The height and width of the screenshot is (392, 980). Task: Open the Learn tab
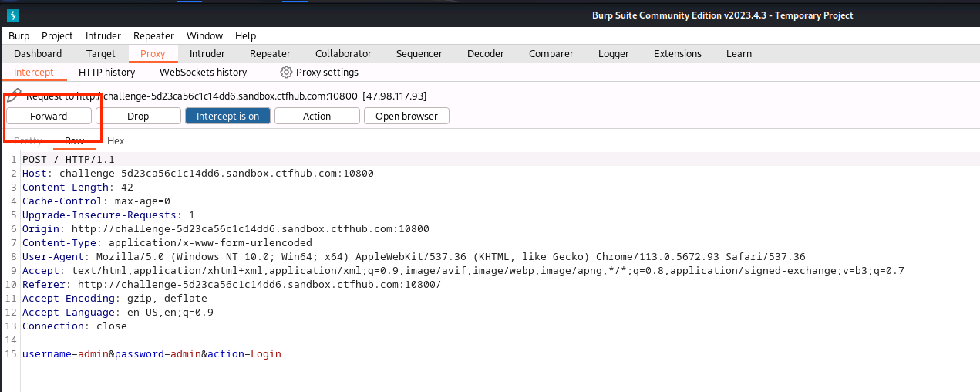coord(739,53)
